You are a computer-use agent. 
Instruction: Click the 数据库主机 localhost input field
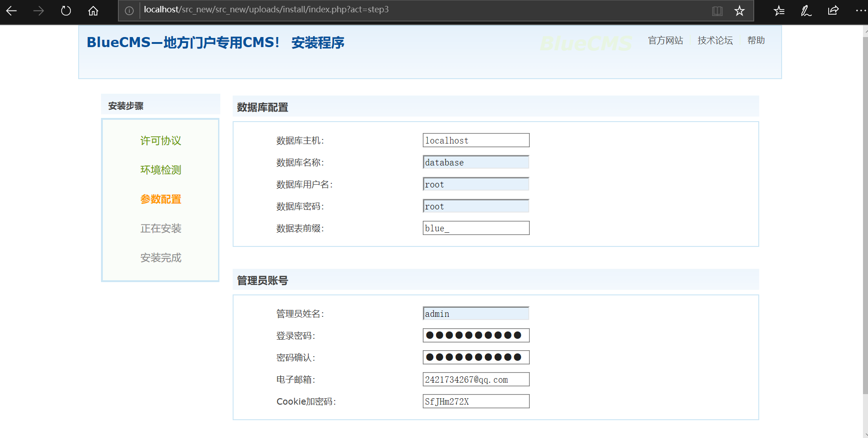475,140
